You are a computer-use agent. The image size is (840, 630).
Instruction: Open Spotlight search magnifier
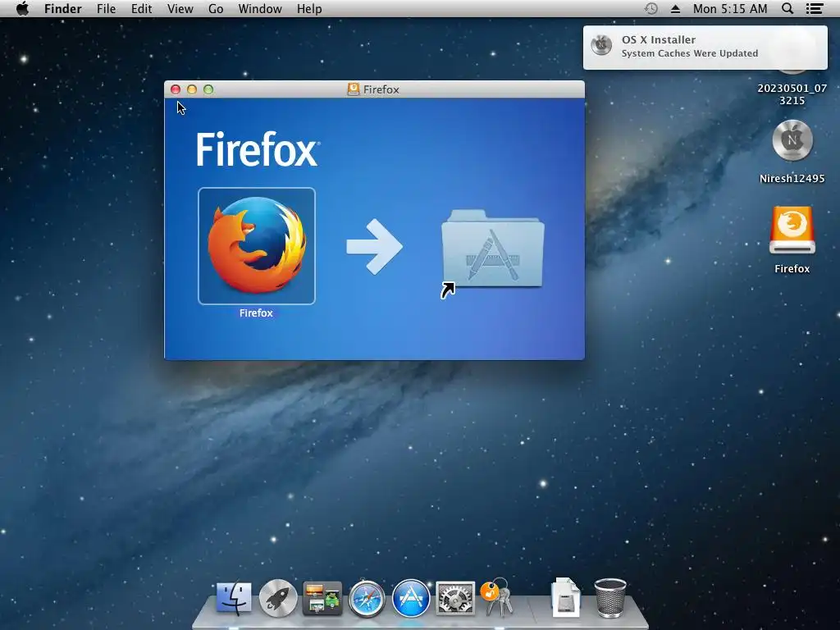787,8
